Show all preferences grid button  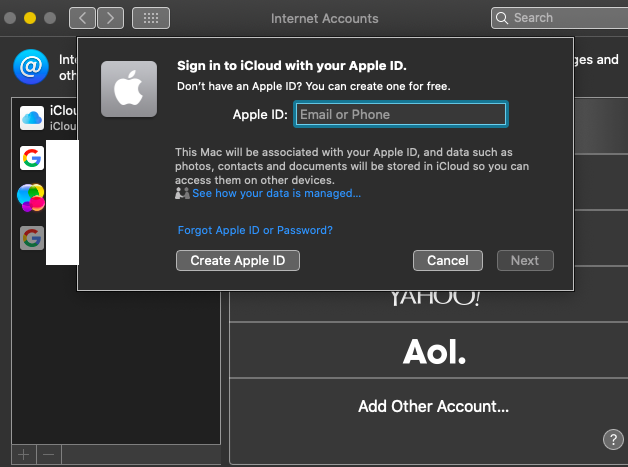pyautogui.click(x=151, y=18)
